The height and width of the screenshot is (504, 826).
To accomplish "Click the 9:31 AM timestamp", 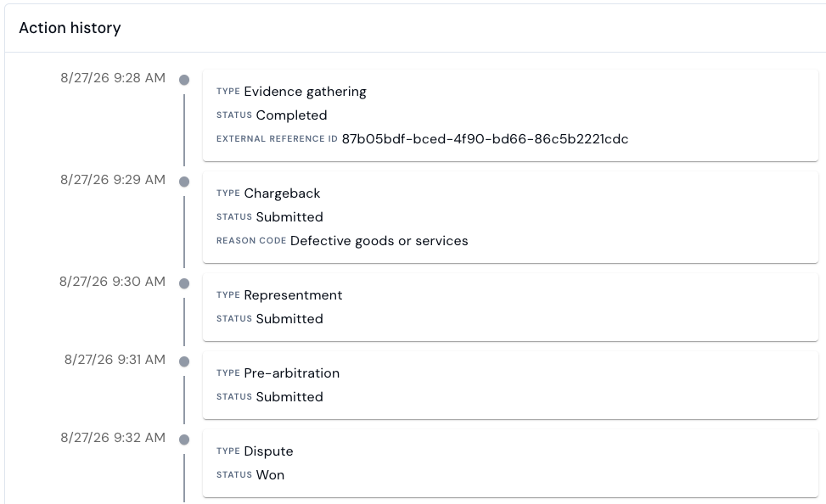I will tap(115, 359).
